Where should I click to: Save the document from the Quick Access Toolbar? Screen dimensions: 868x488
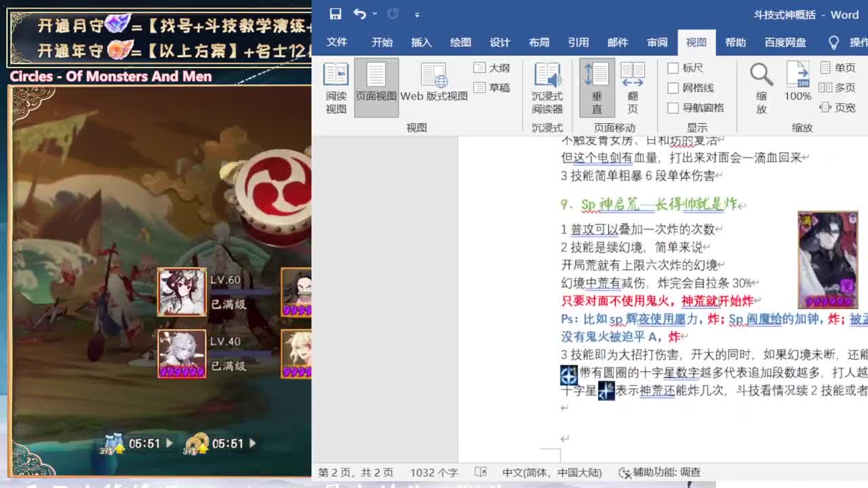coord(335,14)
